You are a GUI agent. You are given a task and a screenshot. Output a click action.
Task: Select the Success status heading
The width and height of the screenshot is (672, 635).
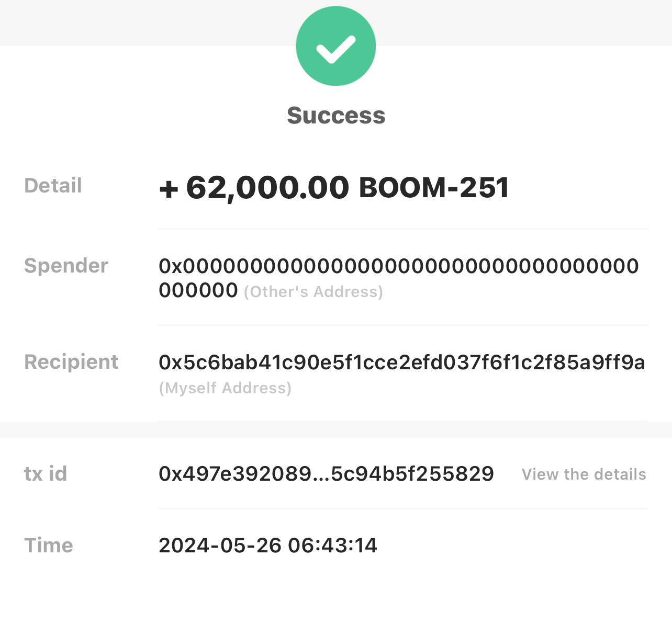[336, 116]
